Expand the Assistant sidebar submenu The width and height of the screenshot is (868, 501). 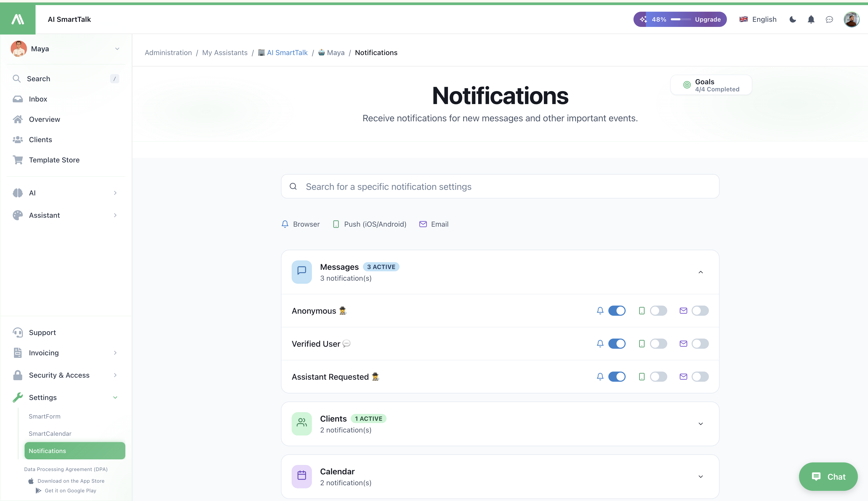click(x=115, y=215)
